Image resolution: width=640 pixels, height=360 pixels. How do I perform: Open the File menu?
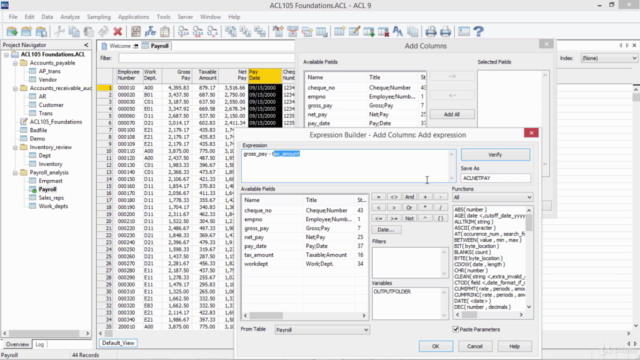coord(13,17)
